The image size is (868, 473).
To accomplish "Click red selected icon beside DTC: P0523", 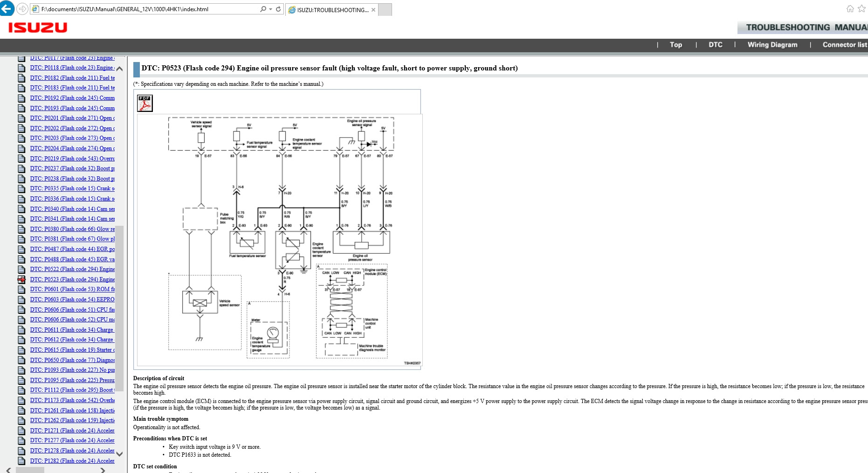I will pyautogui.click(x=21, y=280).
